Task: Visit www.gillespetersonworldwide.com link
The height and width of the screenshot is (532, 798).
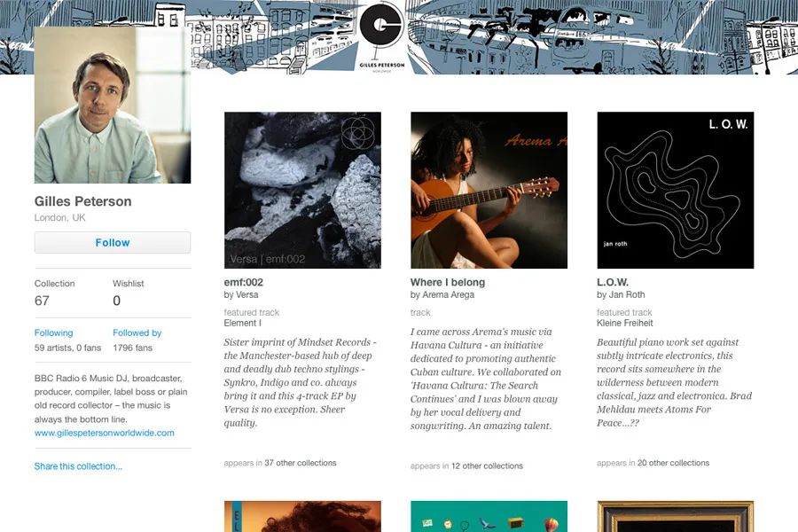Action: tap(105, 434)
